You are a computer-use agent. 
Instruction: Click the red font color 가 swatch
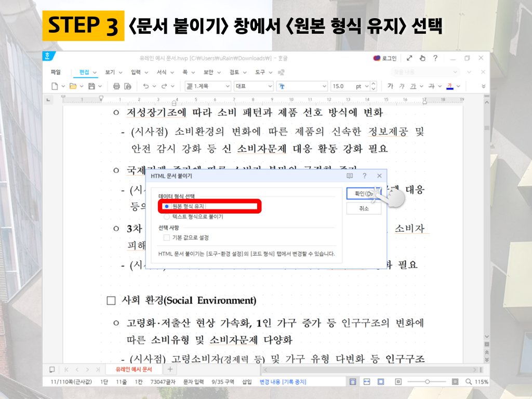tap(450, 86)
